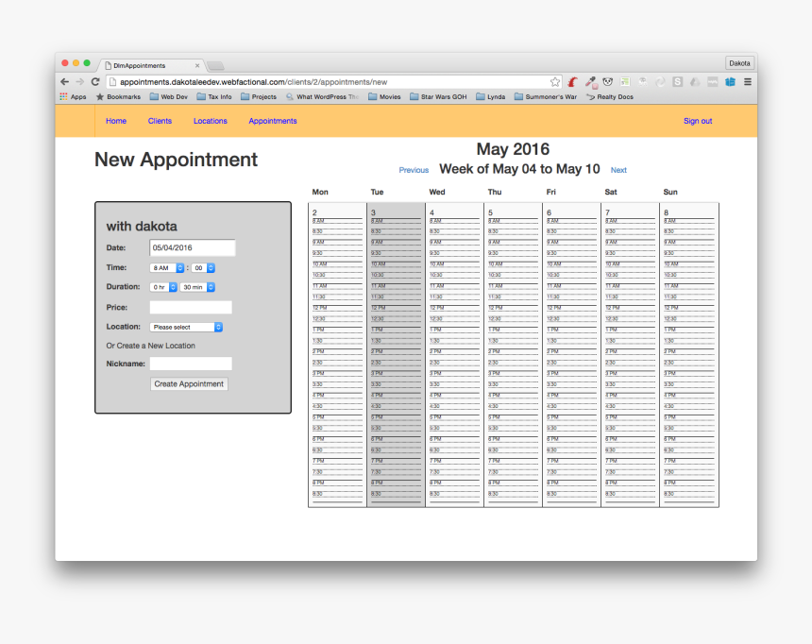Open Appointments in the navigation bar
Viewport: 812px width, 644px height.
(x=273, y=121)
